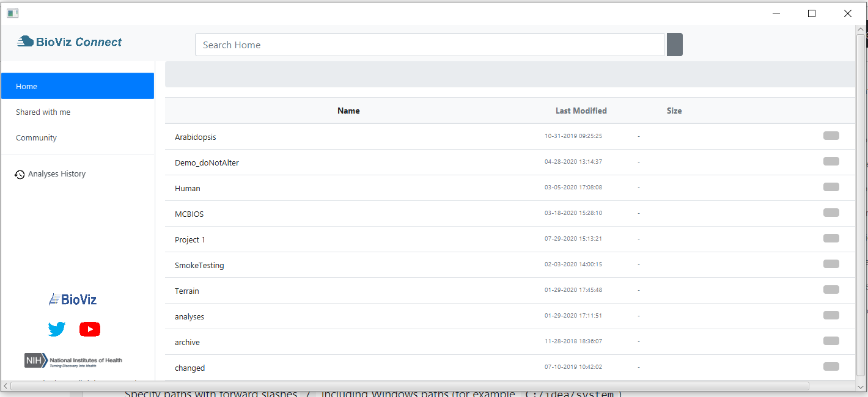This screenshot has height=397, width=868.
Task: Open the Demo_doNotAlter folder
Action: pyautogui.click(x=207, y=163)
